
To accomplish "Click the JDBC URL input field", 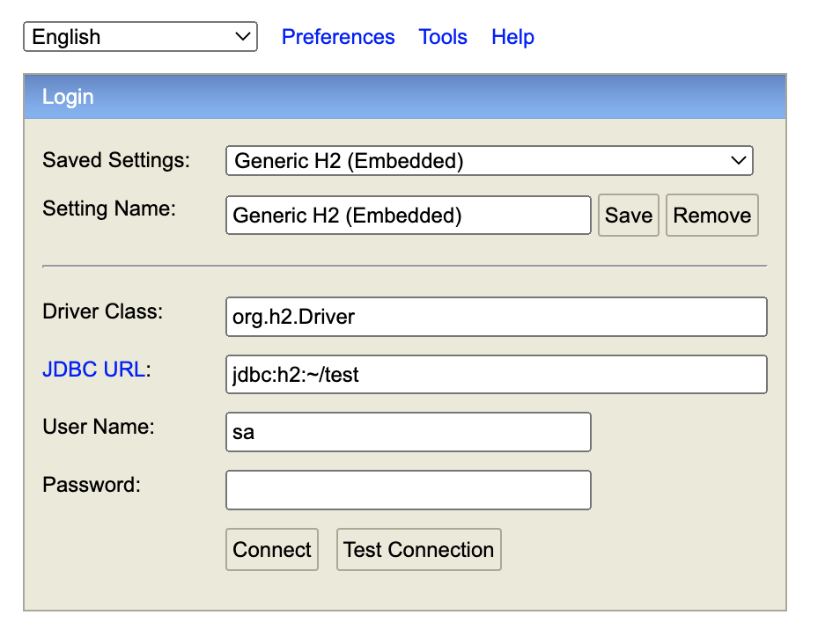I will click(x=497, y=374).
